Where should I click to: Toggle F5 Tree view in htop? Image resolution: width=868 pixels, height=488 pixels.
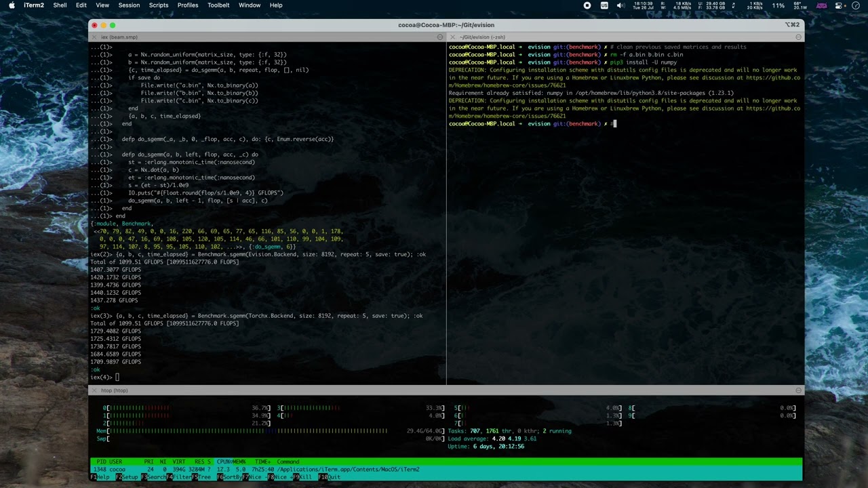203,477
